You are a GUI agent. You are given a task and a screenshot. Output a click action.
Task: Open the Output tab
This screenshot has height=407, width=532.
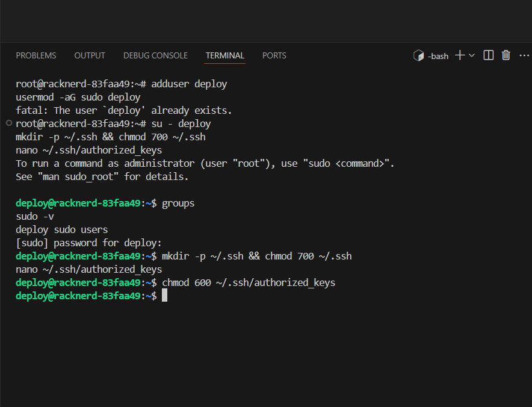point(90,55)
